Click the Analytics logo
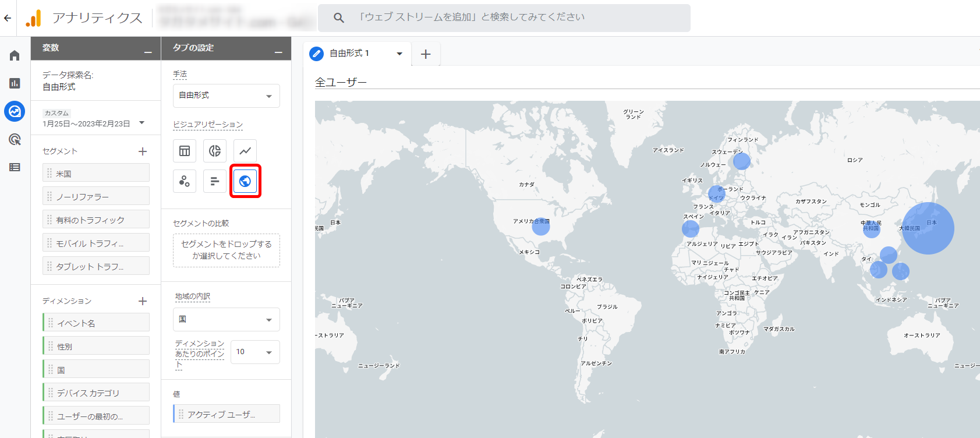The height and width of the screenshot is (438, 980). point(33,18)
